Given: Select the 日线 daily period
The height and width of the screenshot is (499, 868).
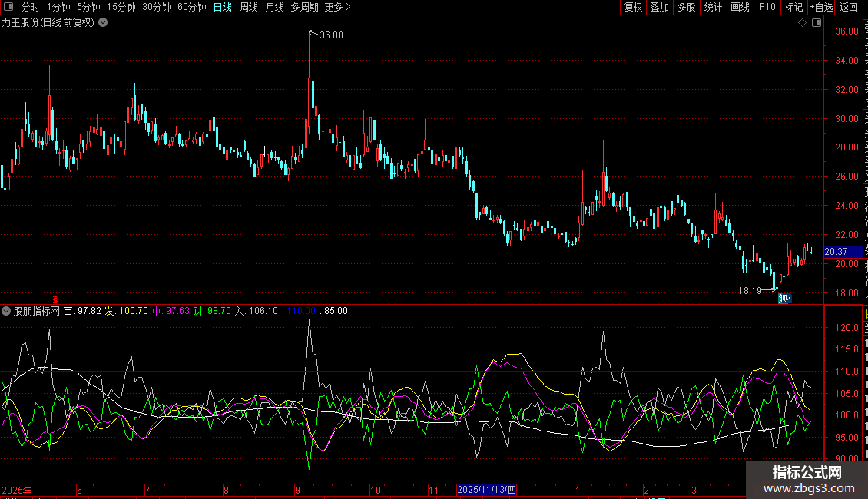Looking at the screenshot, I should [x=223, y=7].
